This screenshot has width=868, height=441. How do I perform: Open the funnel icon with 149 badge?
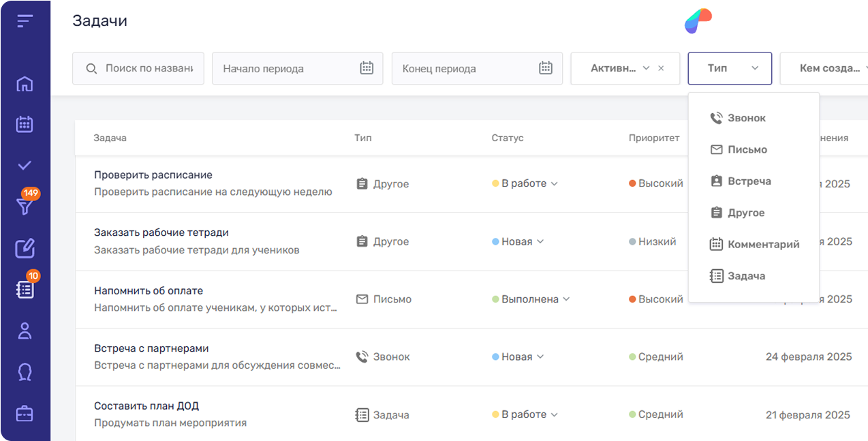[25, 207]
